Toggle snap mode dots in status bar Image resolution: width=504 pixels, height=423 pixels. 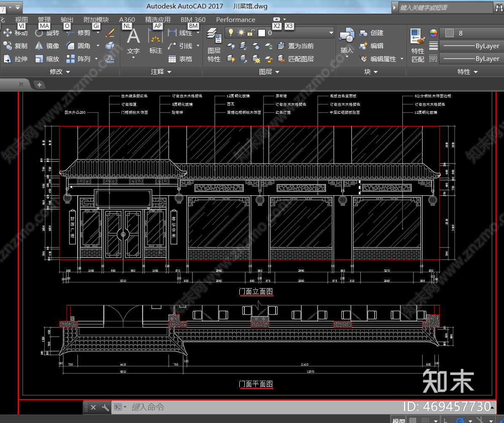tap(425, 420)
